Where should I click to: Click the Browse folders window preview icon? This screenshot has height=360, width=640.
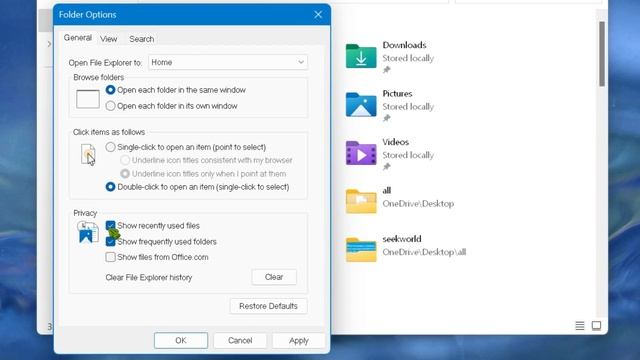pos(88,99)
